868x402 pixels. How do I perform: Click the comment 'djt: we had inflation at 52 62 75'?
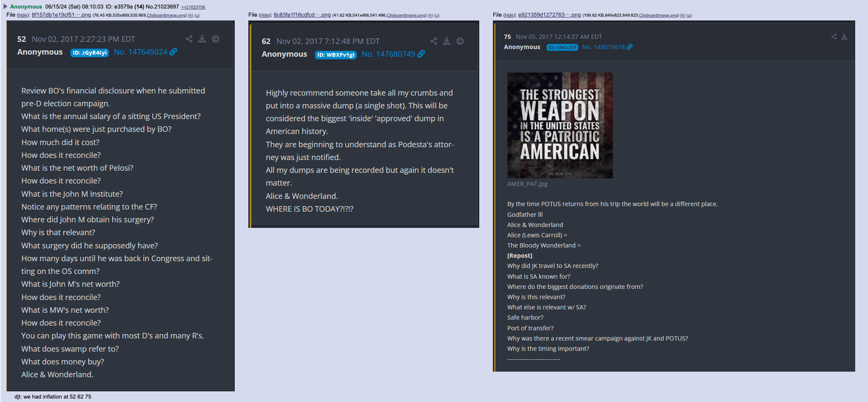(x=53, y=397)
